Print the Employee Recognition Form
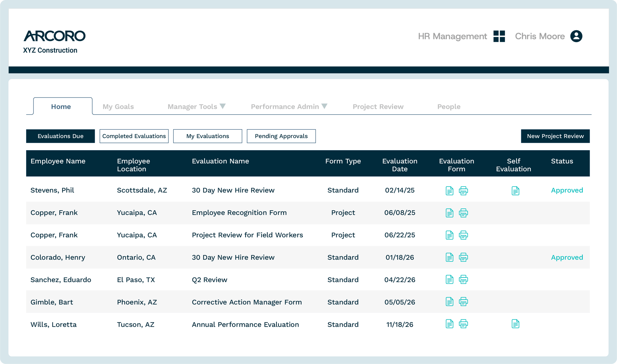 (x=463, y=213)
